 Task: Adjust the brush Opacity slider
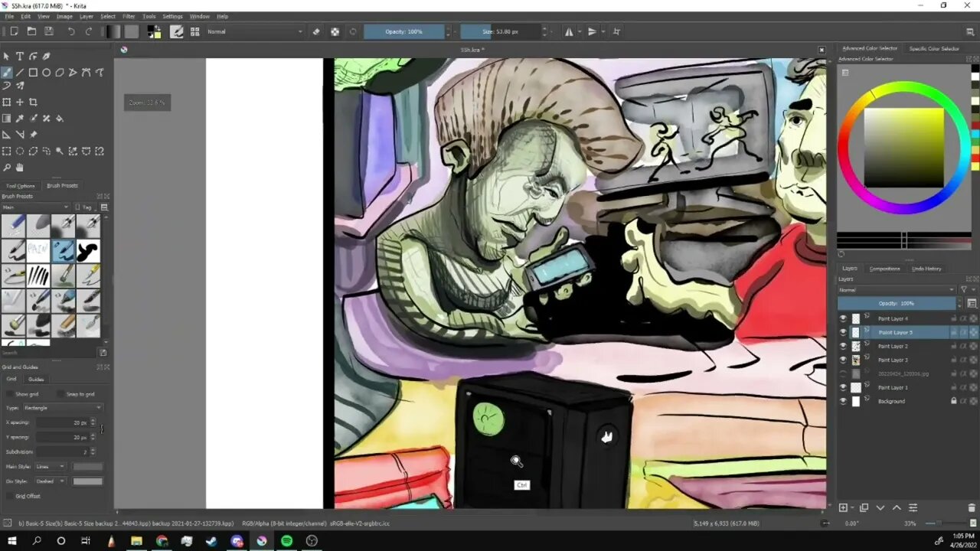404,31
